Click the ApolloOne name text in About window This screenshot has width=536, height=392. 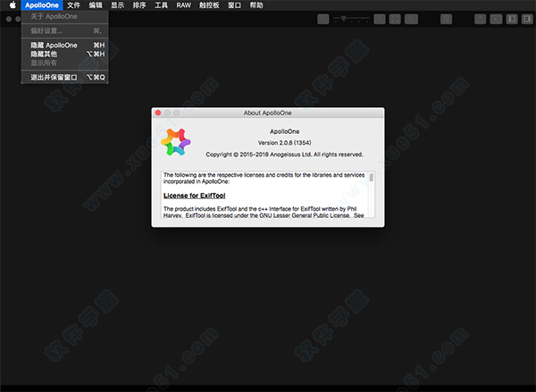coord(284,131)
